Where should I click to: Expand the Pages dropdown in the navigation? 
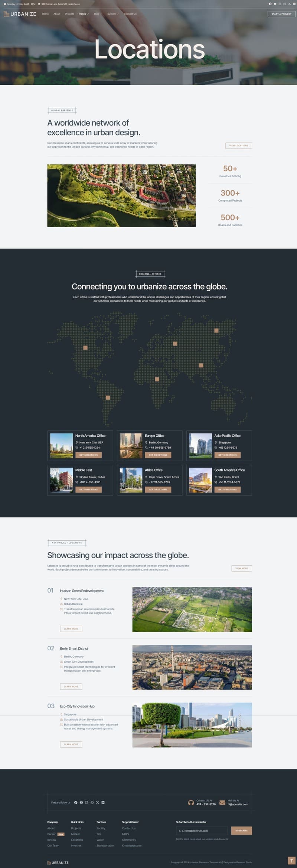[84, 14]
